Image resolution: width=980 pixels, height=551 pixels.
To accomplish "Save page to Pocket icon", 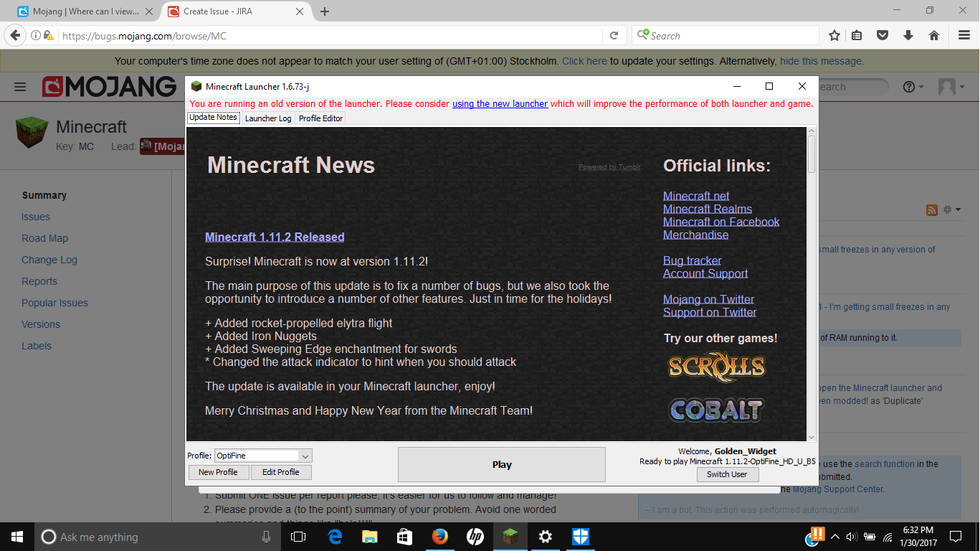I will [883, 35].
